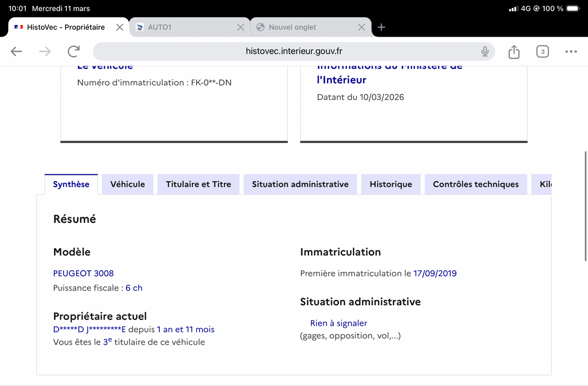This screenshot has width=588, height=386.
Task: Open the share sheet icon
Action: coord(514,51)
